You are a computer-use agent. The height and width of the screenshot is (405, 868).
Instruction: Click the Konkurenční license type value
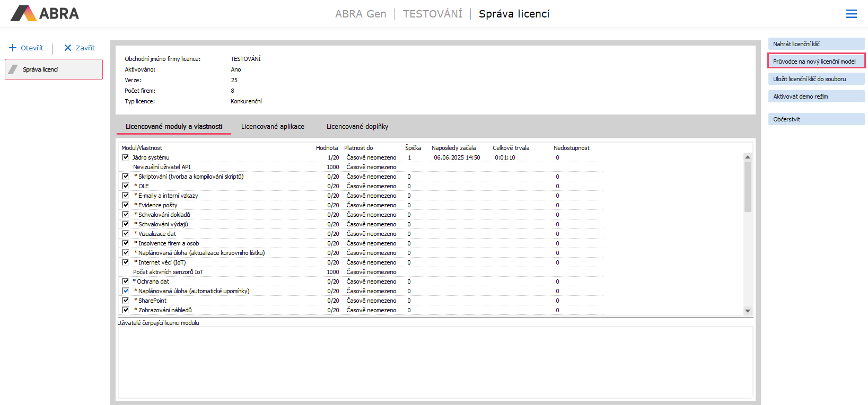tap(246, 101)
